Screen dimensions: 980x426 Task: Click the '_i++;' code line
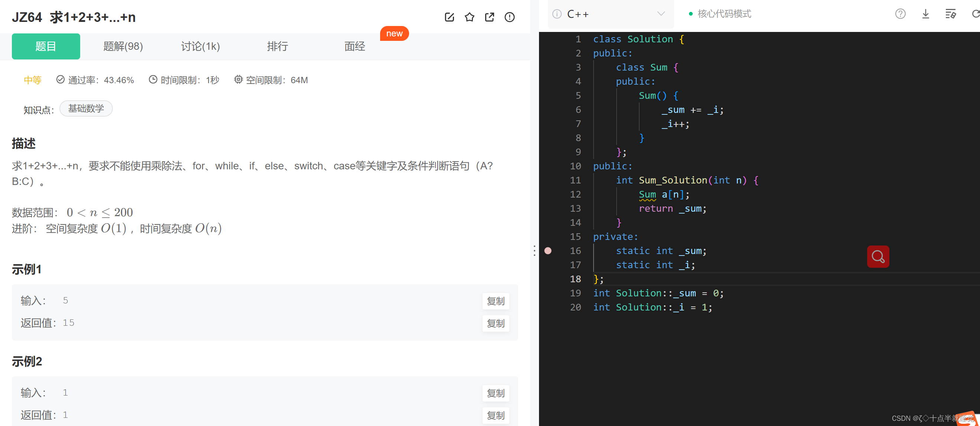675,124
